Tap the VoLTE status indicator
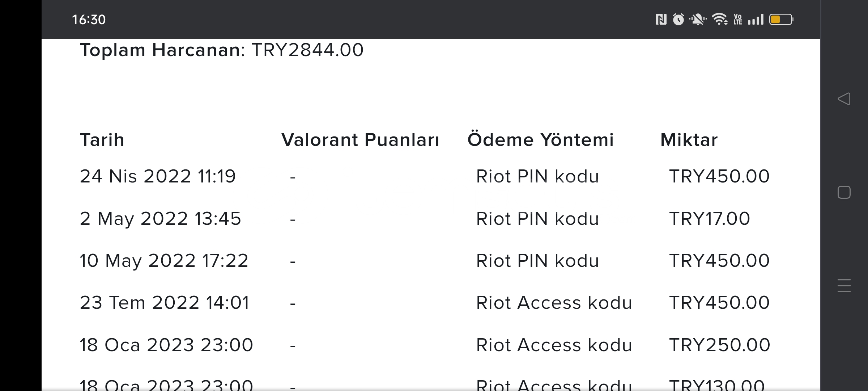This screenshot has width=868, height=391. point(738,19)
